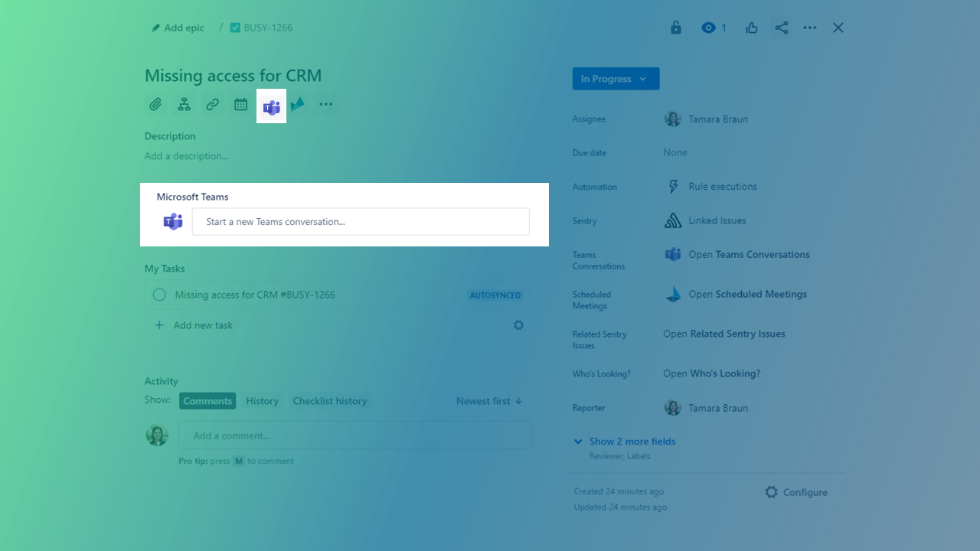Click the thumbs up vote icon
Image resolution: width=980 pixels, height=551 pixels.
tap(752, 28)
